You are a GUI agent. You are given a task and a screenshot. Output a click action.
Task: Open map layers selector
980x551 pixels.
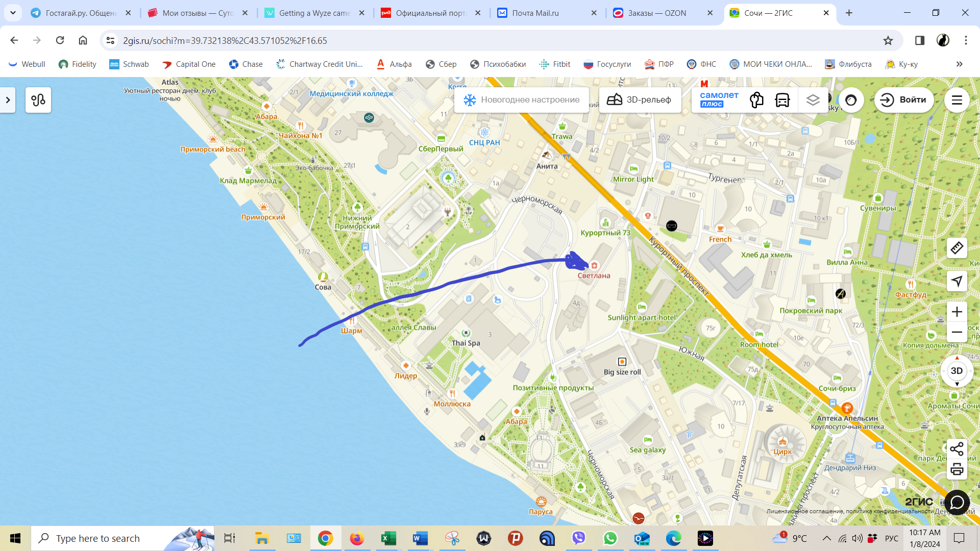click(813, 100)
